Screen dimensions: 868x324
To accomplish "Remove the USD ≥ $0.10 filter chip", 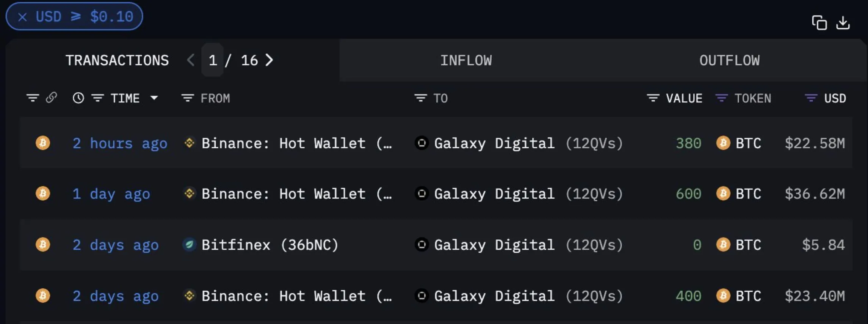I will pyautogui.click(x=23, y=17).
